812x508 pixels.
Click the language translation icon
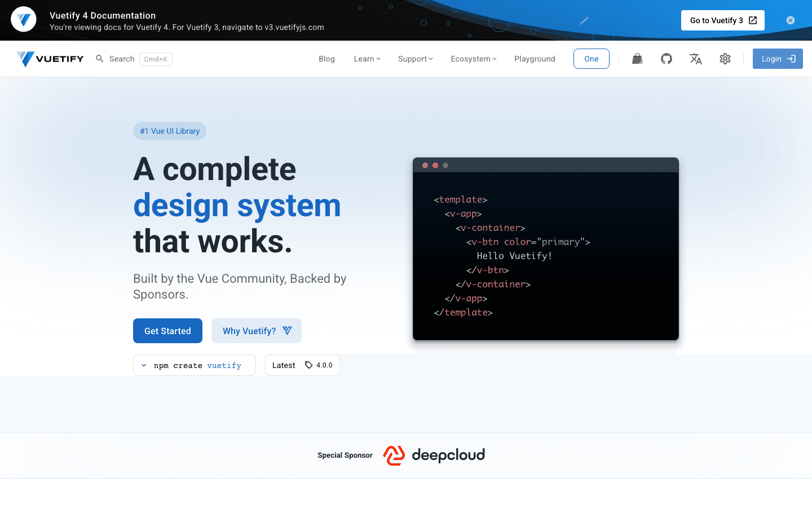click(x=695, y=58)
